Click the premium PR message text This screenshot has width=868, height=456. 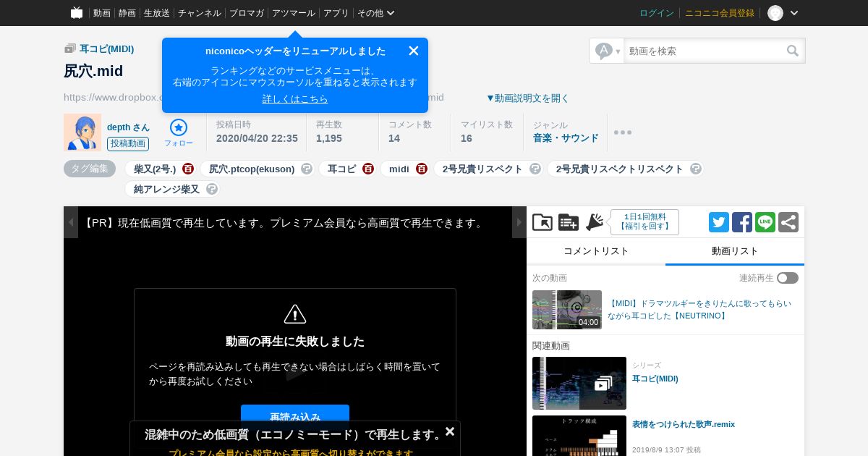tap(285, 223)
